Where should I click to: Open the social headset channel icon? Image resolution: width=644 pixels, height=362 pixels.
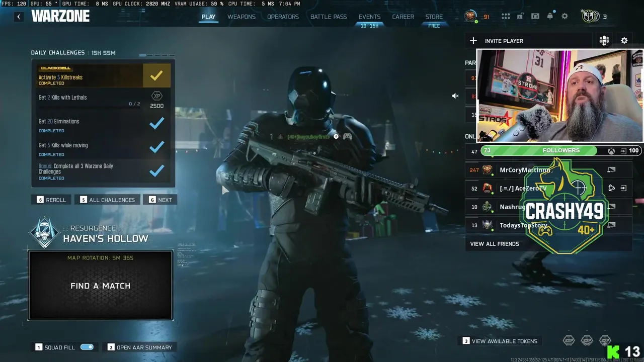click(x=535, y=17)
